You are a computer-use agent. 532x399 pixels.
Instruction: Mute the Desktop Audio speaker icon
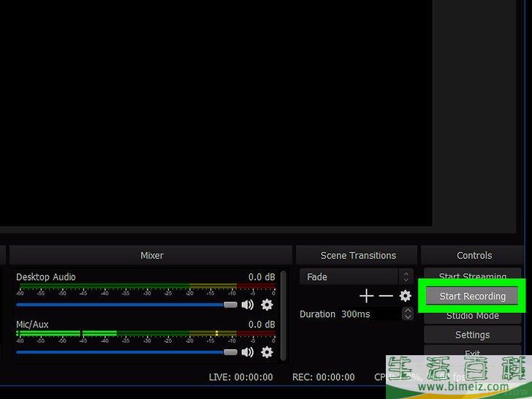tap(248, 305)
